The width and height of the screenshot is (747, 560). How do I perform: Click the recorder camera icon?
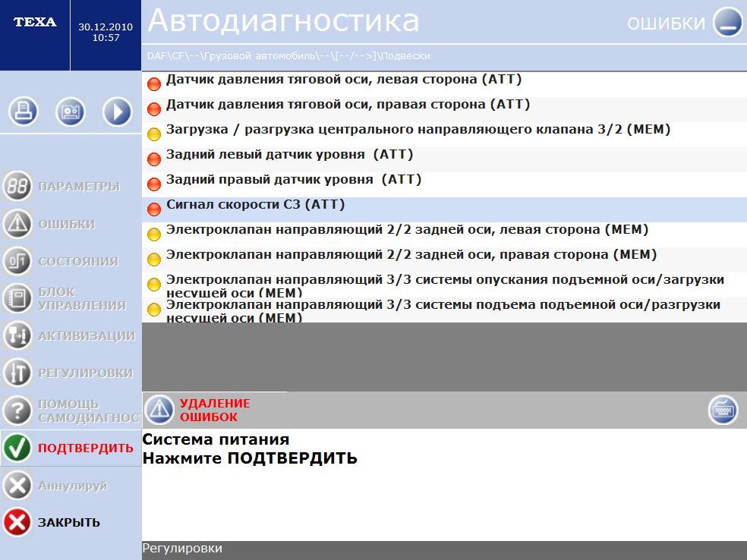coord(71,112)
